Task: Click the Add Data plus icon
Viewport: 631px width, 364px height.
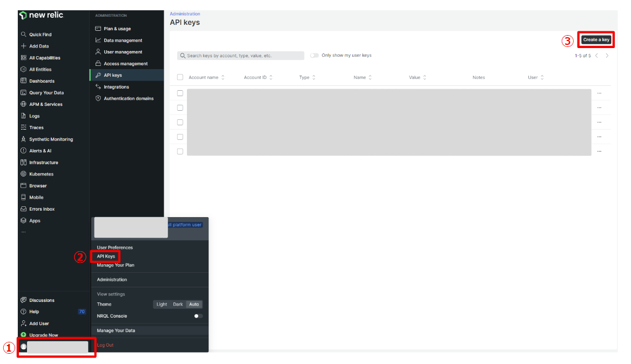Action: [23, 46]
